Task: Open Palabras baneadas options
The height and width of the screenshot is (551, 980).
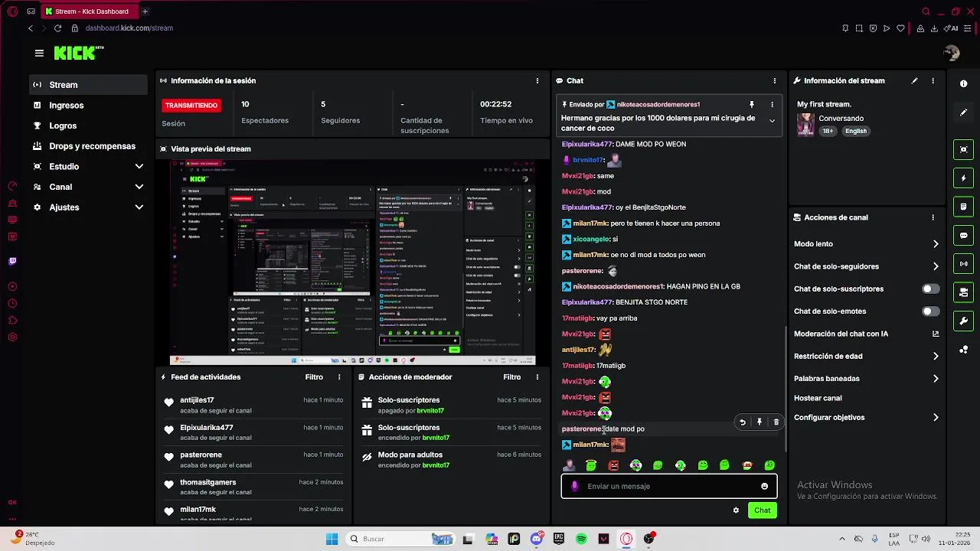Action: click(x=866, y=378)
